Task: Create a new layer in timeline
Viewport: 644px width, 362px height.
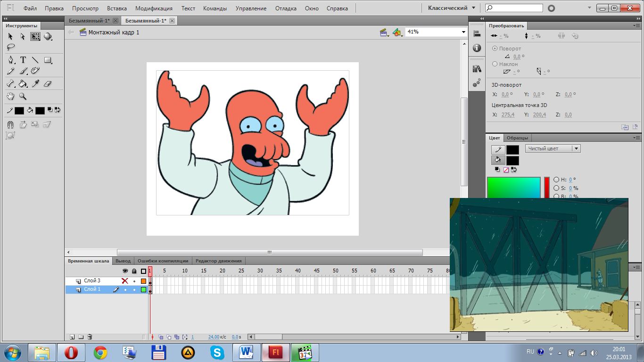Action: tap(72, 337)
